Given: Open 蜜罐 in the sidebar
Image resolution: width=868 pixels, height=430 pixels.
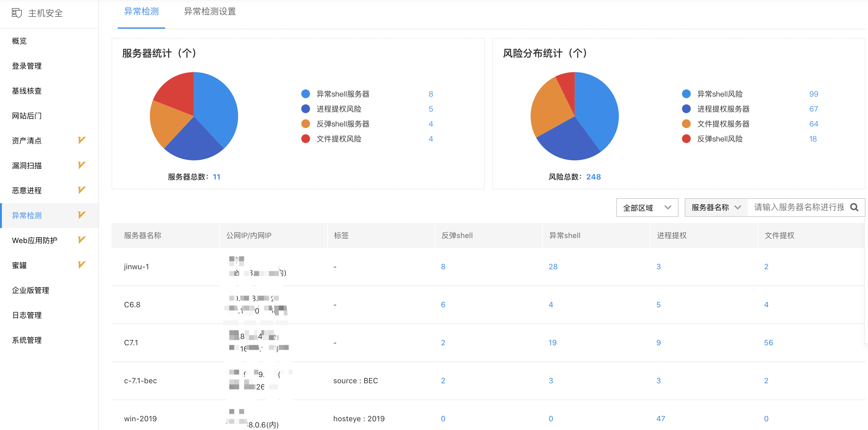Looking at the screenshot, I should pos(19,265).
